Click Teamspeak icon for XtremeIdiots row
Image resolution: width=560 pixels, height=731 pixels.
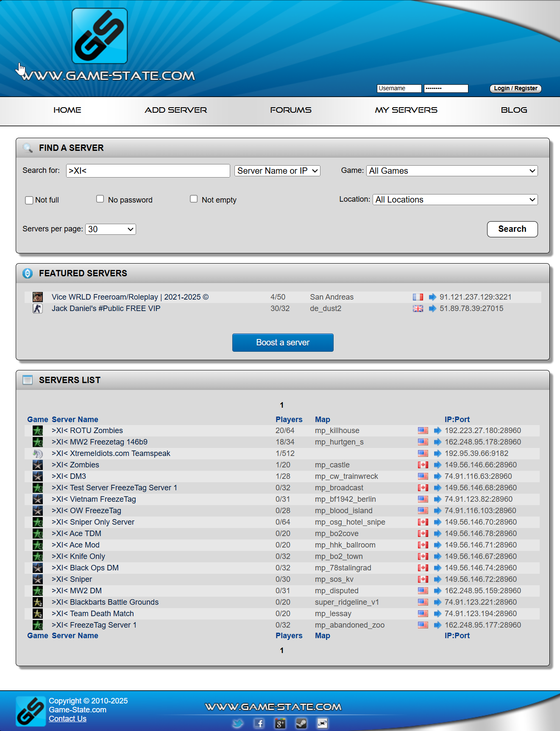tap(38, 453)
